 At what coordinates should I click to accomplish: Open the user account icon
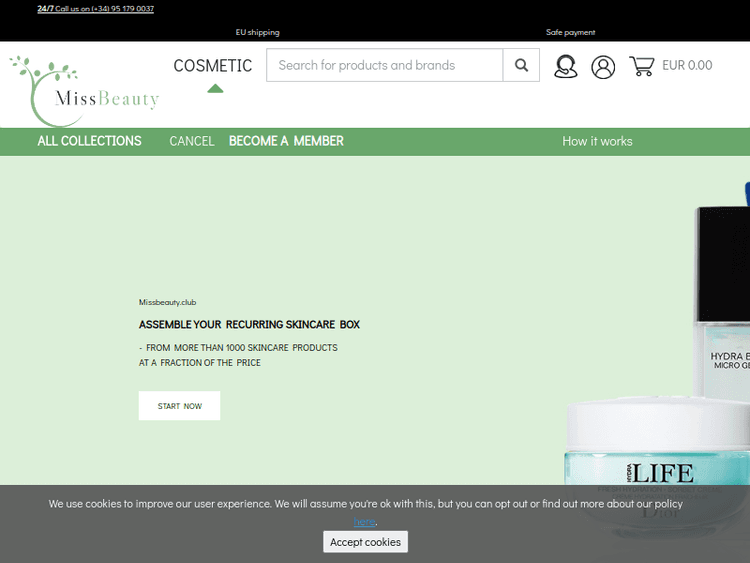click(603, 67)
